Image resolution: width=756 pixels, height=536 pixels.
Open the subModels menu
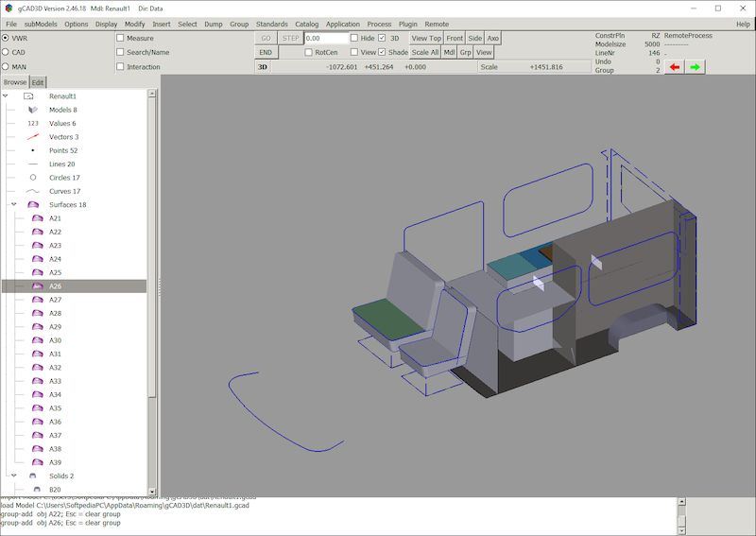(x=40, y=24)
